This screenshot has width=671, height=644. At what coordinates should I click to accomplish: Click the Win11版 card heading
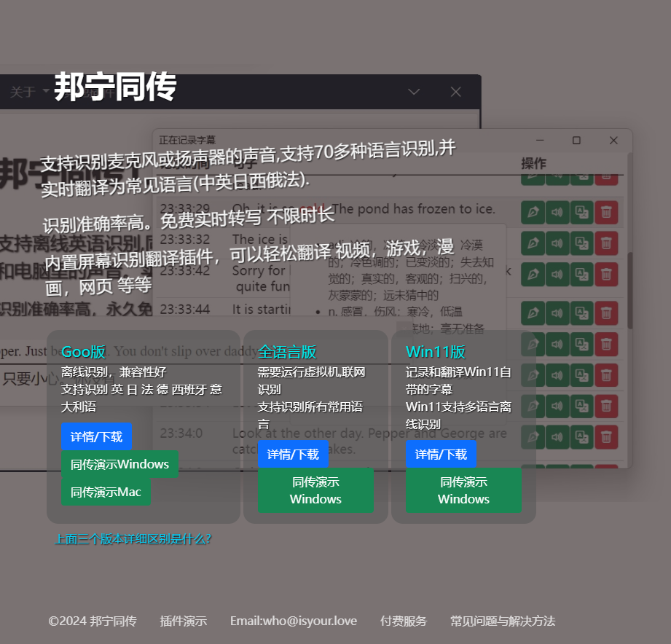tap(436, 352)
